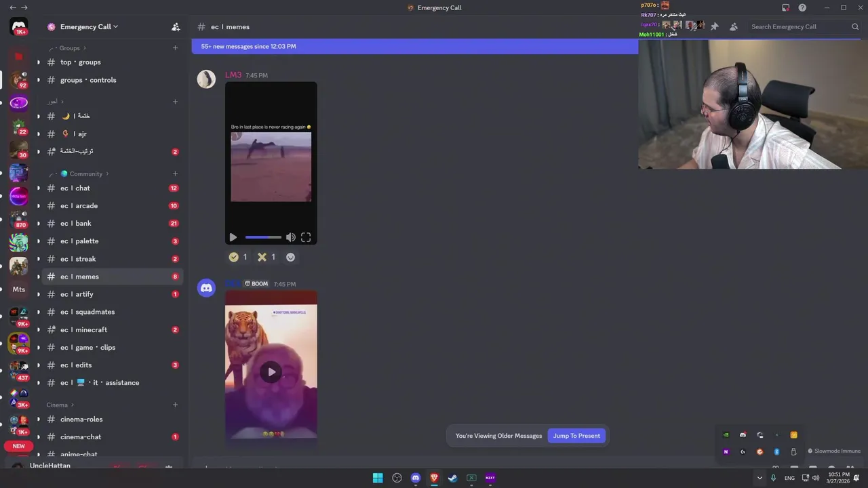Screen dimensions: 868x488
Task: Open the ec | arcade channel
Action: (x=113, y=205)
